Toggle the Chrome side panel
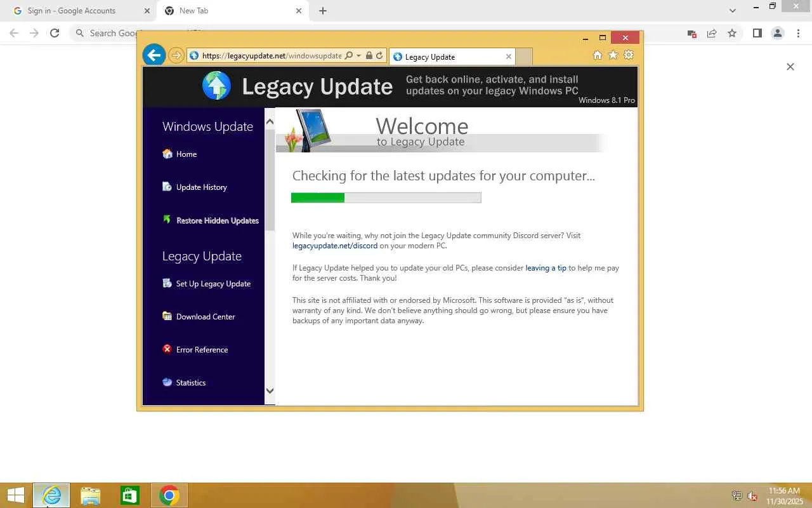Image resolution: width=812 pixels, height=508 pixels. pos(757,33)
